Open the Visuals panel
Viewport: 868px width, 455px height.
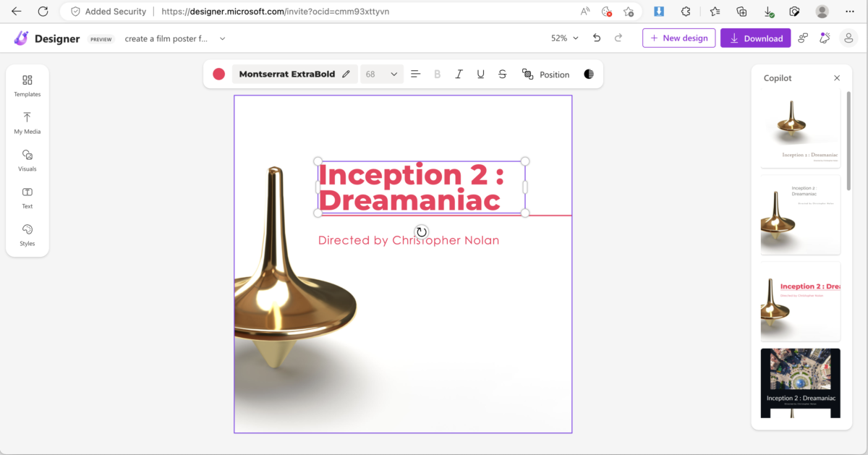click(27, 160)
